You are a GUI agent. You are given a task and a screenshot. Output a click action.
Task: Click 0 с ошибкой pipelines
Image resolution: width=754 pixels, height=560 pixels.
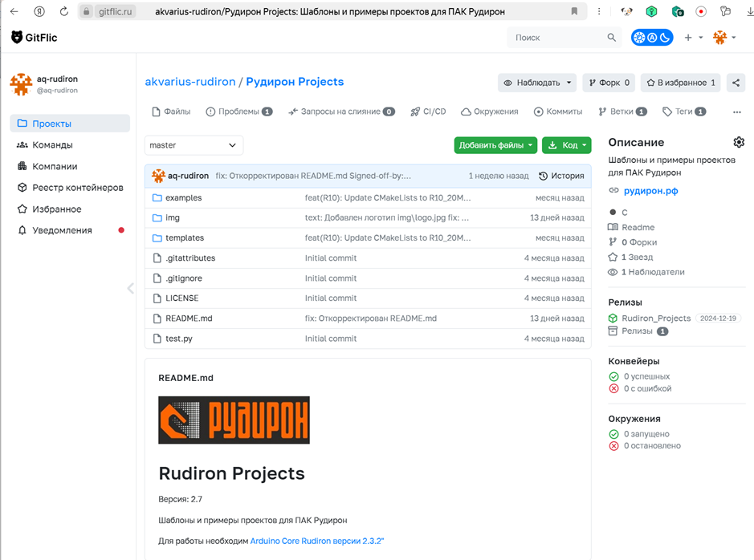tap(647, 388)
